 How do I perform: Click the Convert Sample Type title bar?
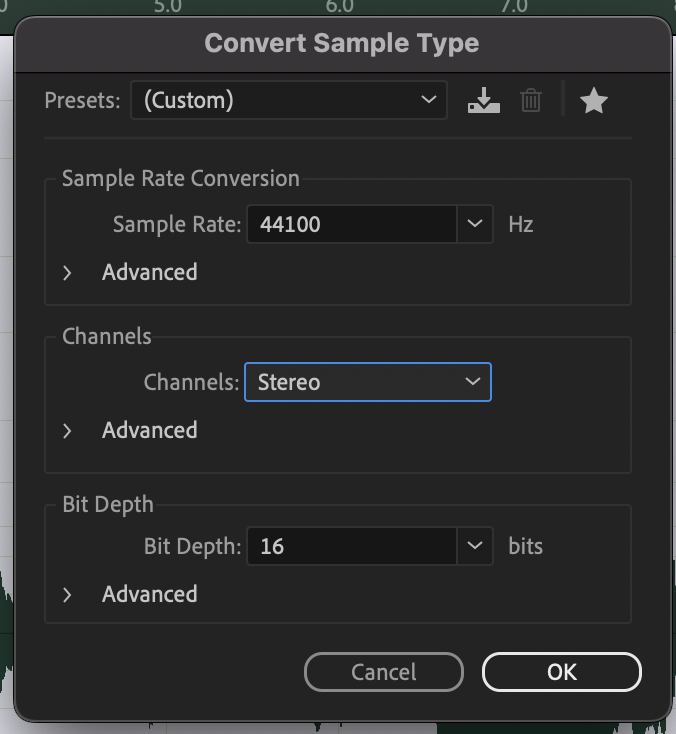pos(342,44)
